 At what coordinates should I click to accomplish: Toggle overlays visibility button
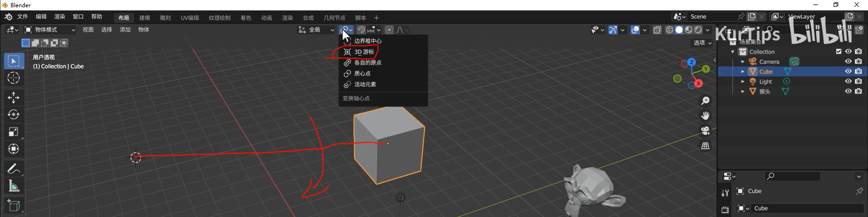[x=635, y=30]
